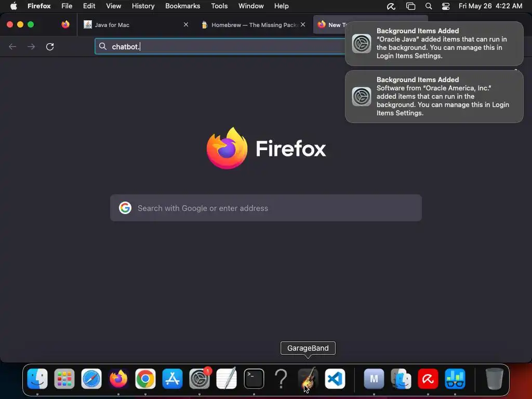
Task: Open the Trash in the Dock
Action: (495, 379)
